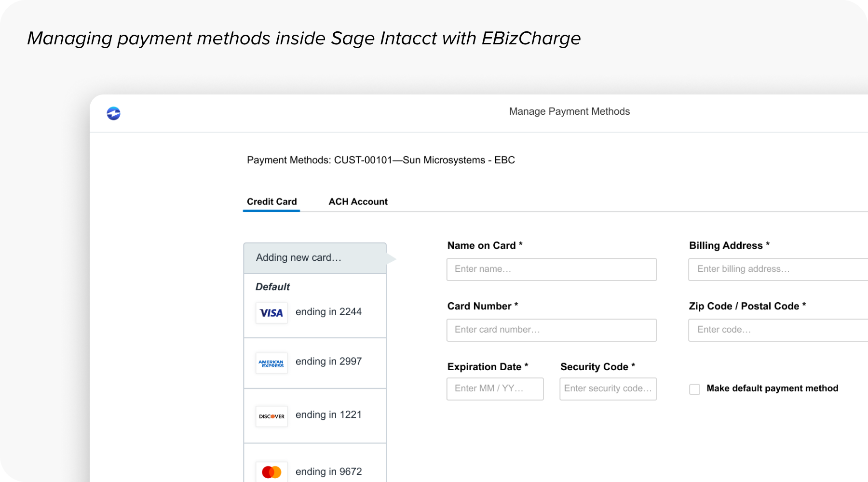Click the Security Code field
The width and height of the screenshot is (868, 482).
(x=608, y=388)
